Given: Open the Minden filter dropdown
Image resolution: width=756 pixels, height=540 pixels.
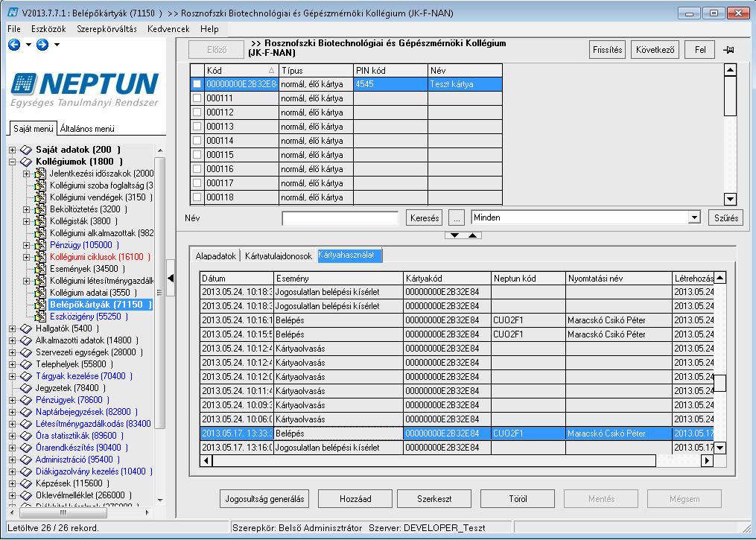Looking at the screenshot, I should tap(693, 217).
